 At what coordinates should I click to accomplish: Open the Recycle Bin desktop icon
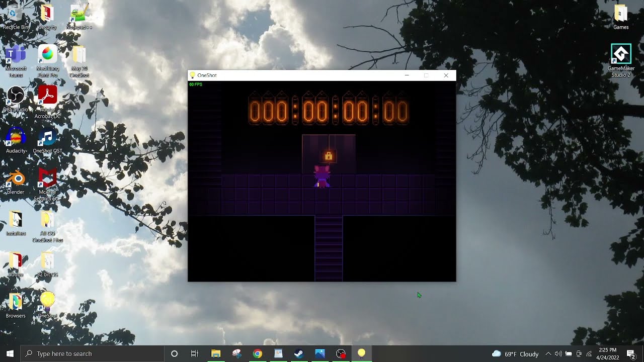(16, 17)
